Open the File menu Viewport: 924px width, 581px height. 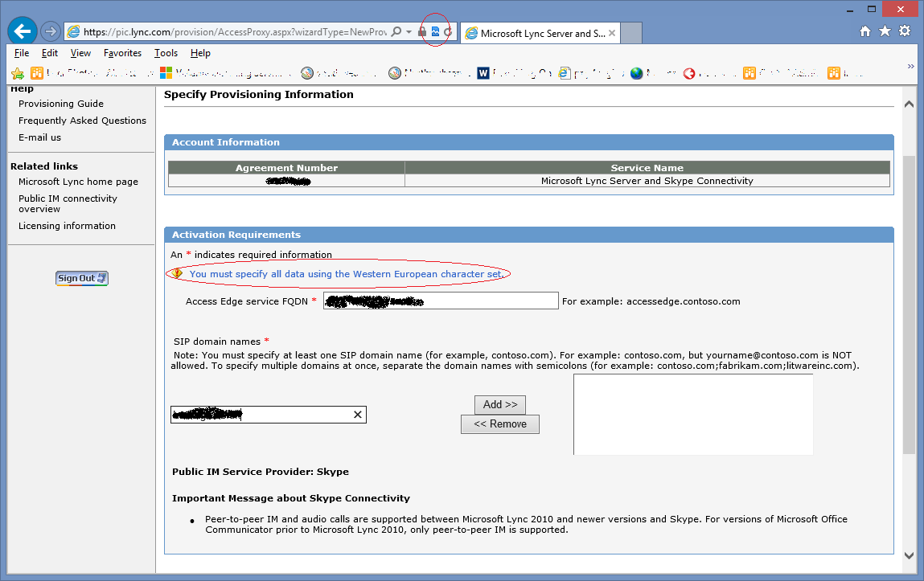(22, 53)
